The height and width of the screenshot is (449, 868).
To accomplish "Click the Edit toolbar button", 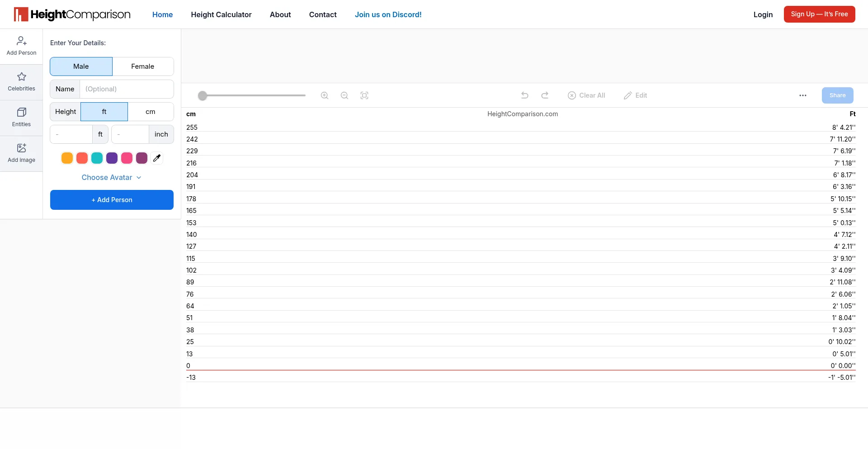I will point(635,95).
